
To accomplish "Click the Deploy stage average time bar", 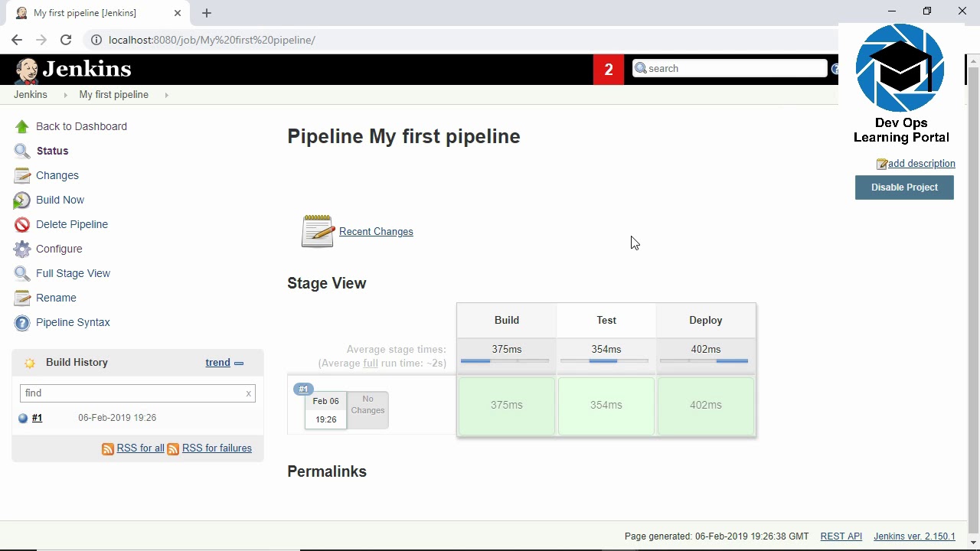I will click(x=704, y=361).
